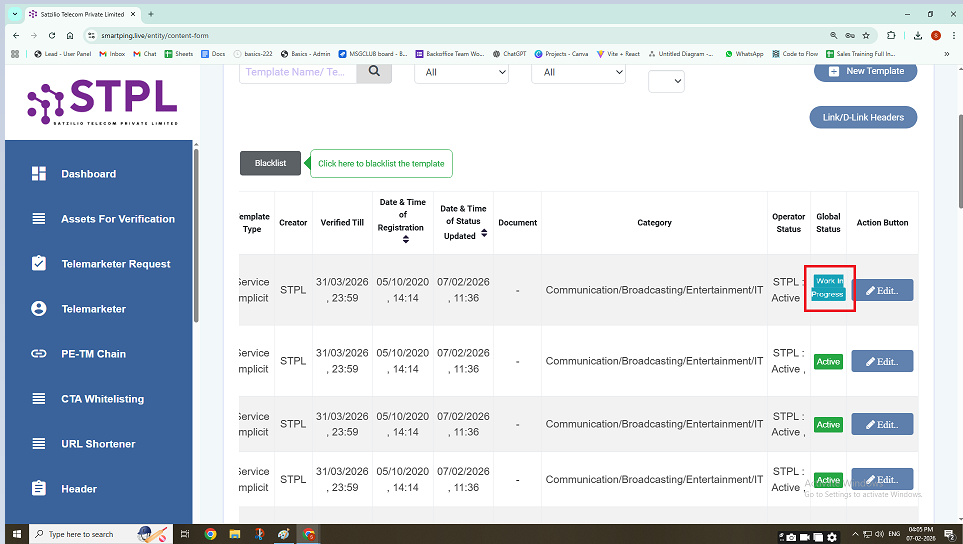Select CTA Whitelisting menu item
Screen dimensions: 963x544
pyautogui.click(x=102, y=399)
